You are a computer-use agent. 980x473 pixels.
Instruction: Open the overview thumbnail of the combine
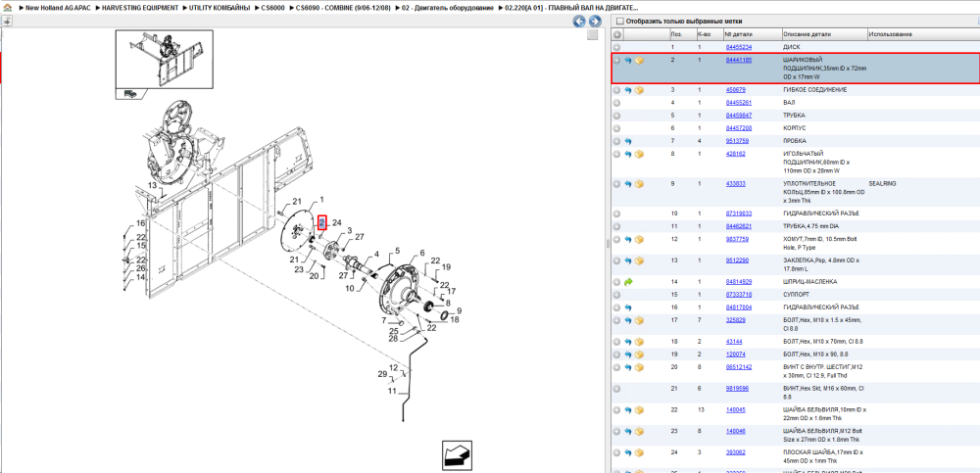[x=165, y=60]
